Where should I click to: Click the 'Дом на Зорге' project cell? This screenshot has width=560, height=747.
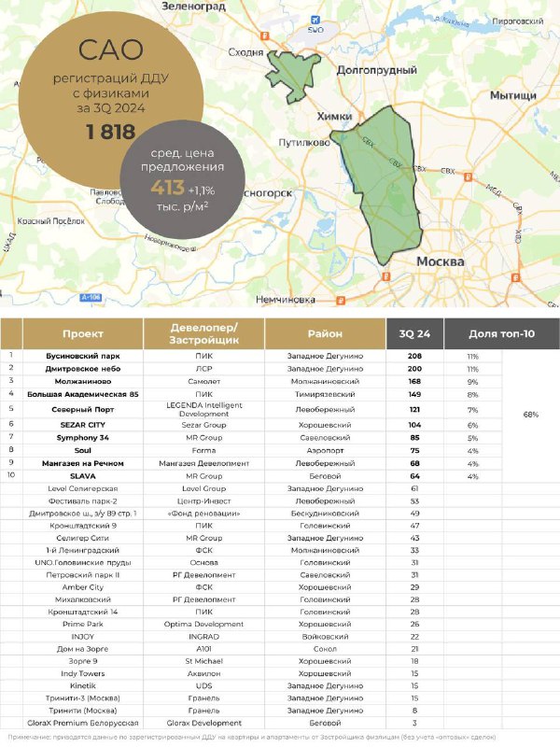83,649
